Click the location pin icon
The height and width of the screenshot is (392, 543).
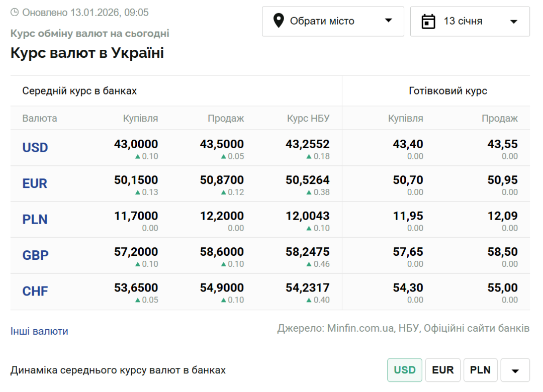point(278,21)
